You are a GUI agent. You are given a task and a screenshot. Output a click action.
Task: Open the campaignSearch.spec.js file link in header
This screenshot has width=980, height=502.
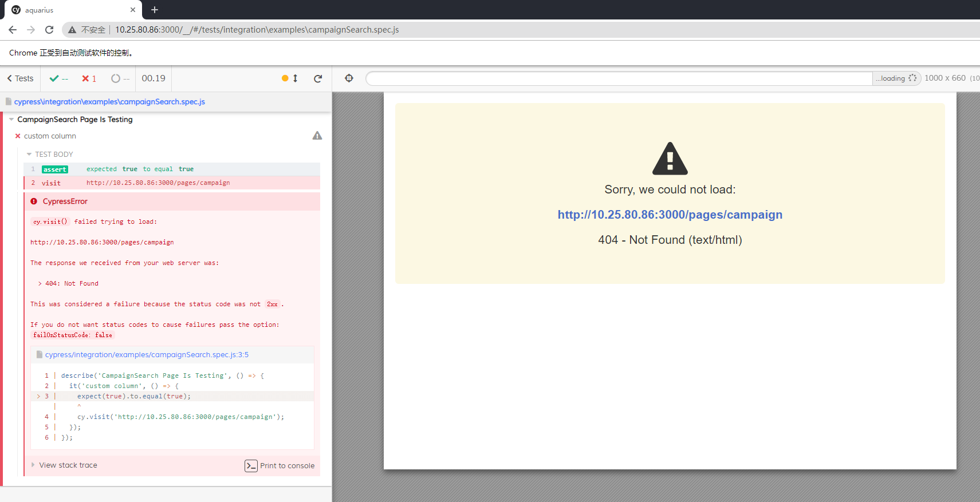coord(109,102)
